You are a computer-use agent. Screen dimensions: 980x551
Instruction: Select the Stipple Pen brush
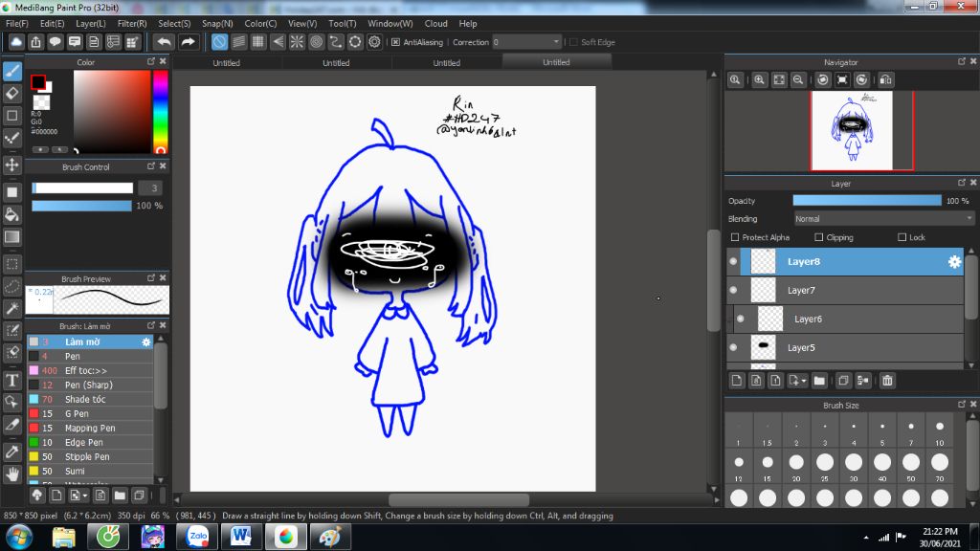90,456
